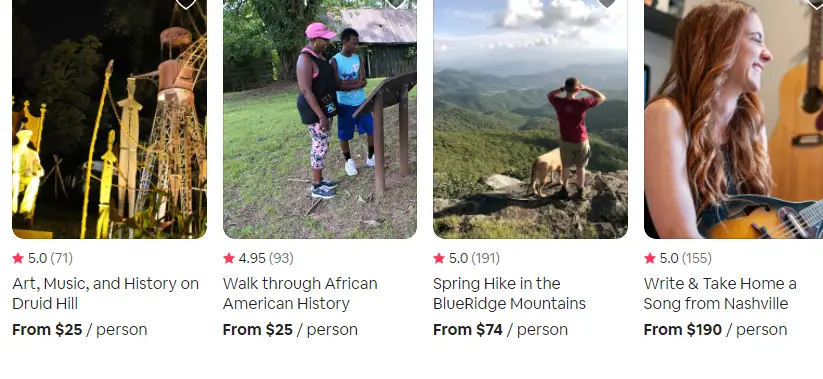
Task: Toggle wishlist heart on African American History card
Action: tap(395, 4)
